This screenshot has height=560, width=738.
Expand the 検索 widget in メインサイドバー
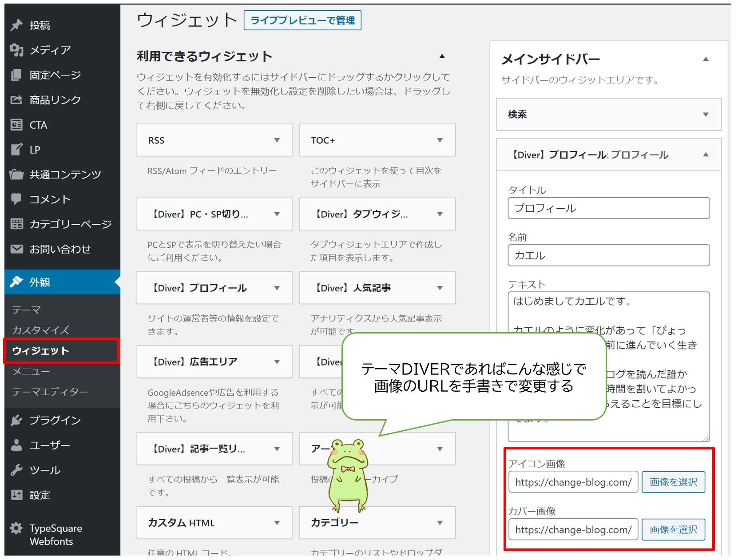coord(706,115)
